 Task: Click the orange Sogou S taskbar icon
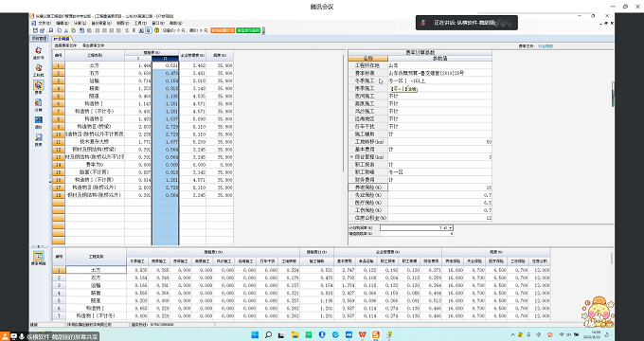(376, 334)
